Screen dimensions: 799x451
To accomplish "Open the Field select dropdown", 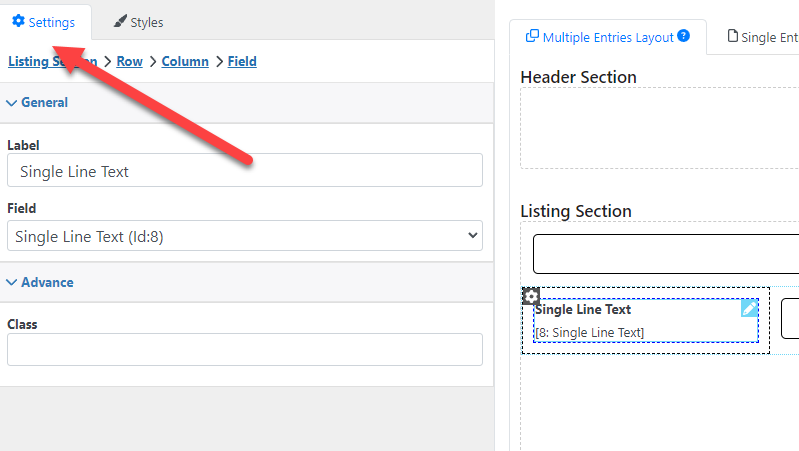I will point(245,235).
